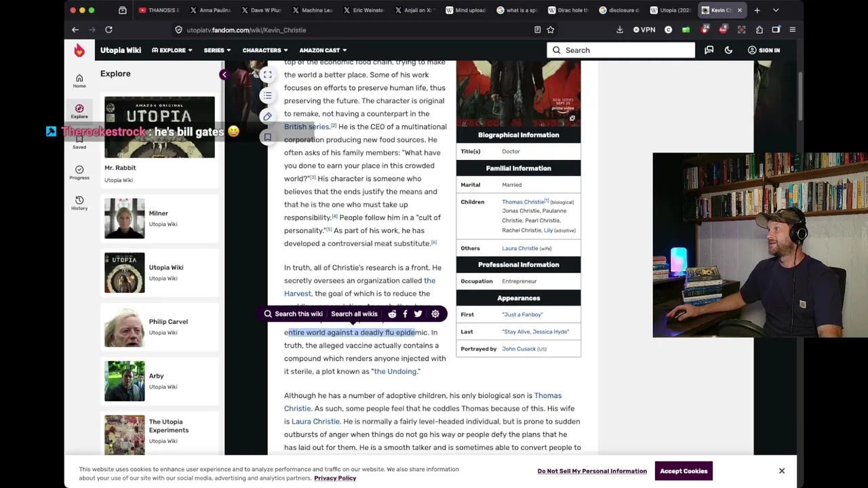This screenshot has width=868, height=488.
Task: Open "Just a Fanboy" episode link
Action: [x=522, y=314]
